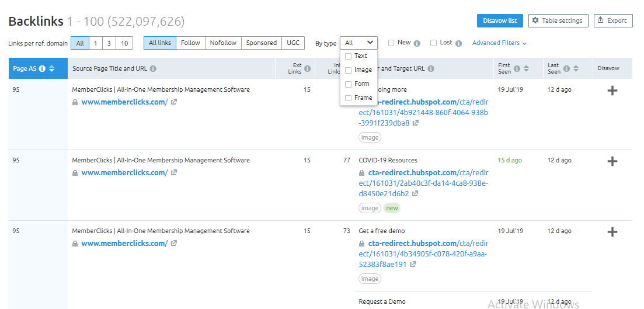Viewport: 644px width, 309px height.
Task: Click the Export button
Action: [x=613, y=20]
